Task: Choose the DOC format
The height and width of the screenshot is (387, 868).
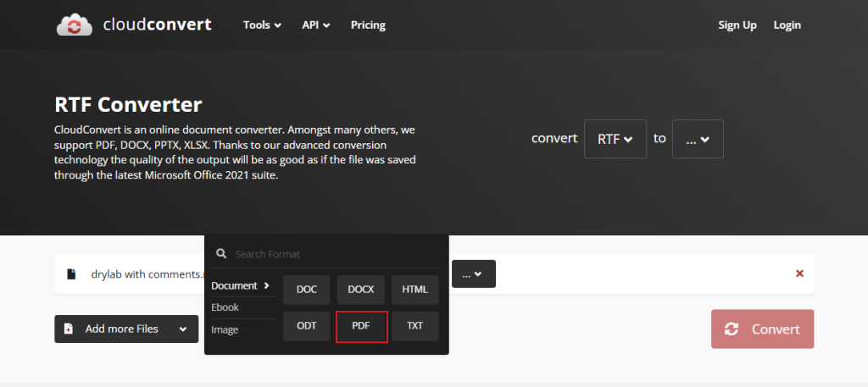Action: coord(307,290)
